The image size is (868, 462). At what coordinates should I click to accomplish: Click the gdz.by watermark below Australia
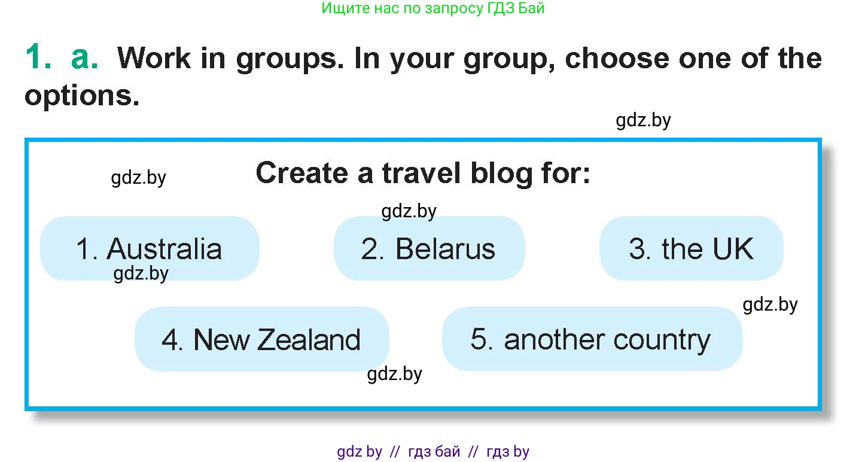pyautogui.click(x=141, y=273)
